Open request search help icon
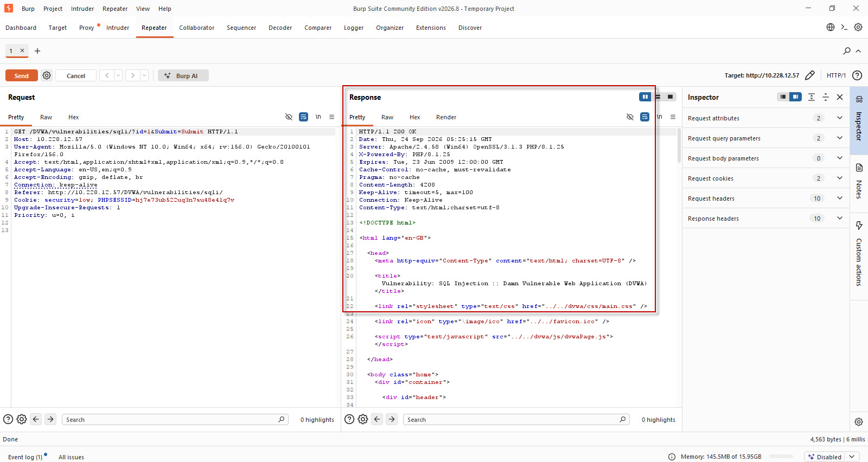The width and height of the screenshot is (868, 462). click(8, 419)
